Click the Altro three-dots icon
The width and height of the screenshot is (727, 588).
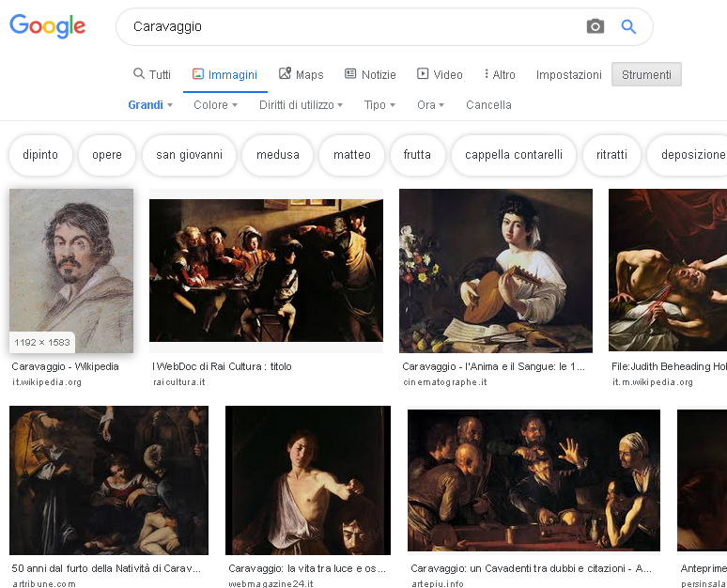[486, 73]
